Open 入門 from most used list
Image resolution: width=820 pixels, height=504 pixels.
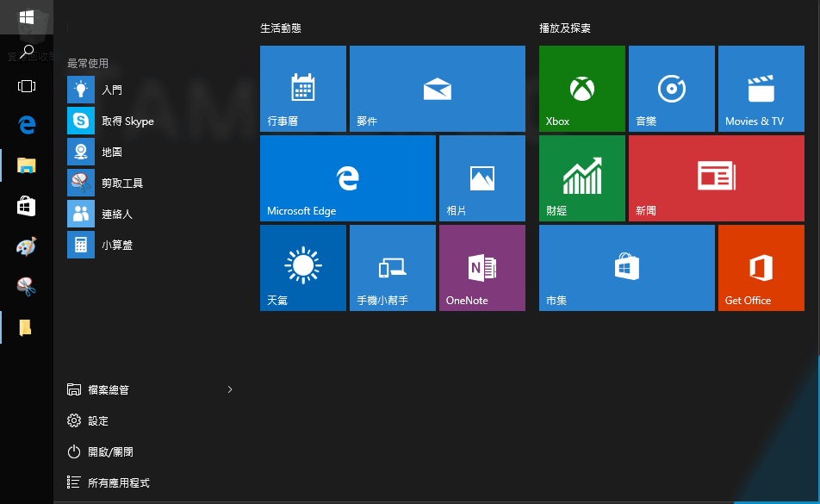pyautogui.click(x=150, y=90)
